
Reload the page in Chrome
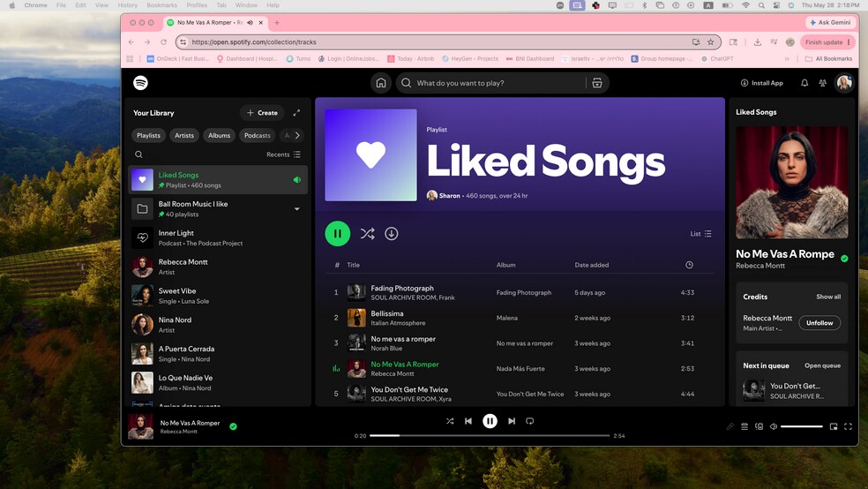(163, 42)
